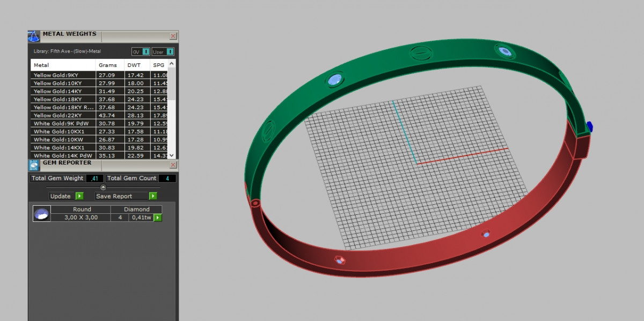This screenshot has height=321, width=644.
Task: Click the Diamond gem type cell
Action: [136, 210]
